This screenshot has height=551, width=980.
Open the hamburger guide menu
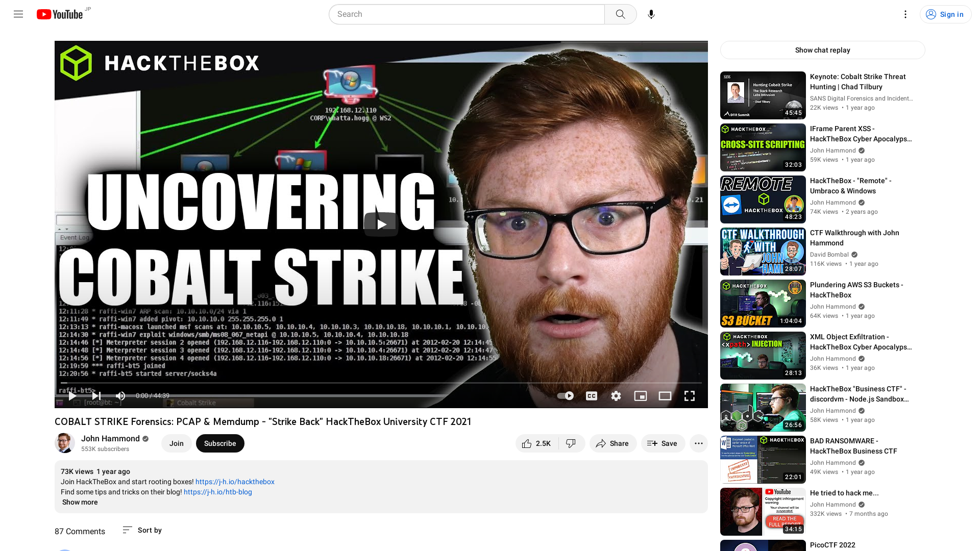coord(18,14)
